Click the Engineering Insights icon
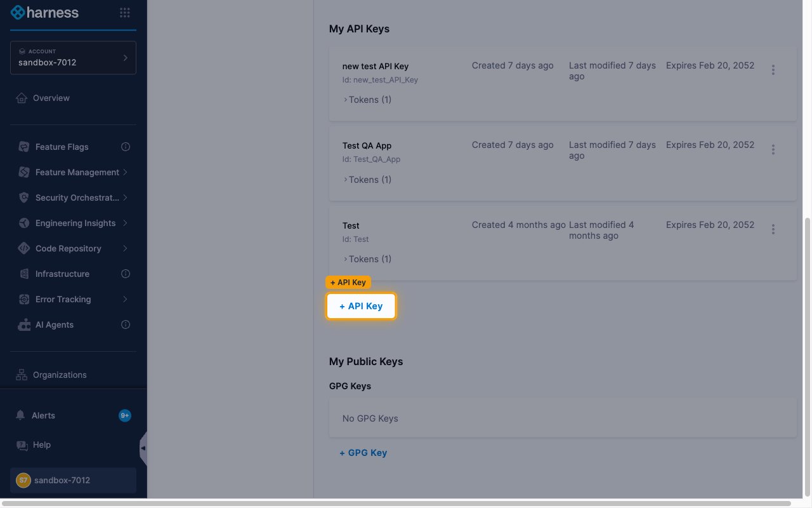Image resolution: width=812 pixels, height=508 pixels. pyautogui.click(x=24, y=223)
